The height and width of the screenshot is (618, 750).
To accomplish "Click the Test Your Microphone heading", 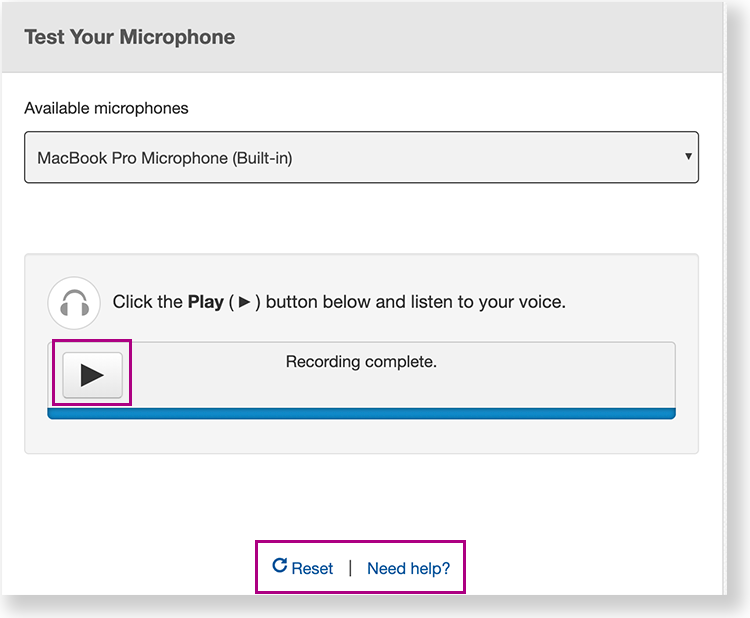I will click(x=130, y=38).
